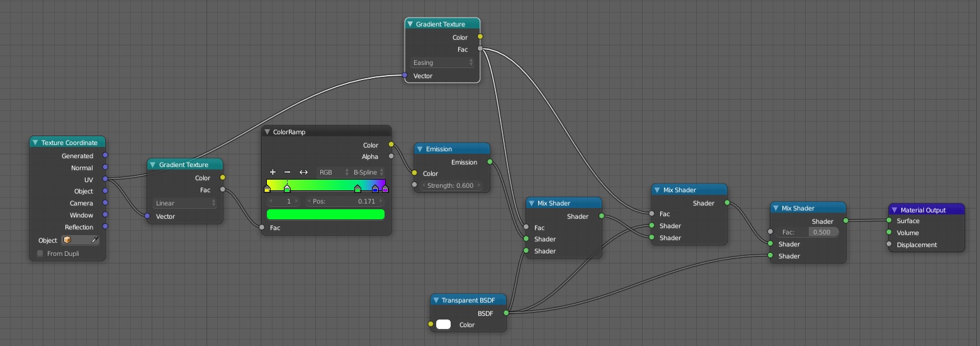Collapse the Transparent BSDF node
980x346 pixels.
pos(436,301)
